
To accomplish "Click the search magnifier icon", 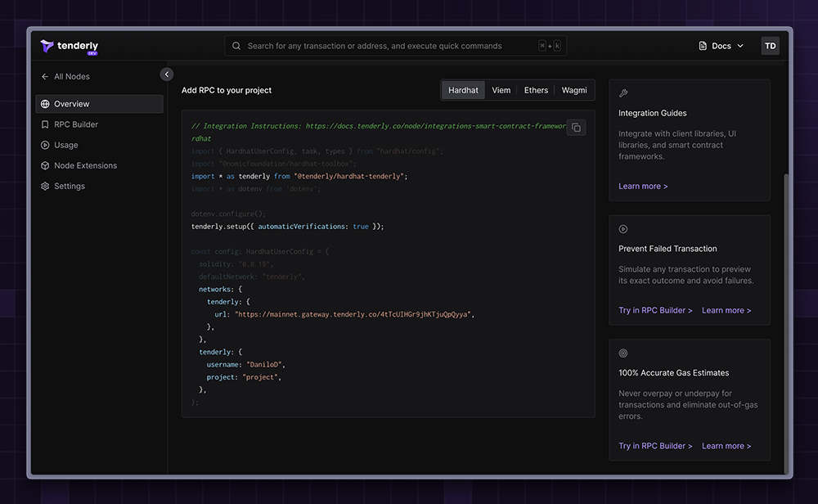I will click(x=236, y=46).
